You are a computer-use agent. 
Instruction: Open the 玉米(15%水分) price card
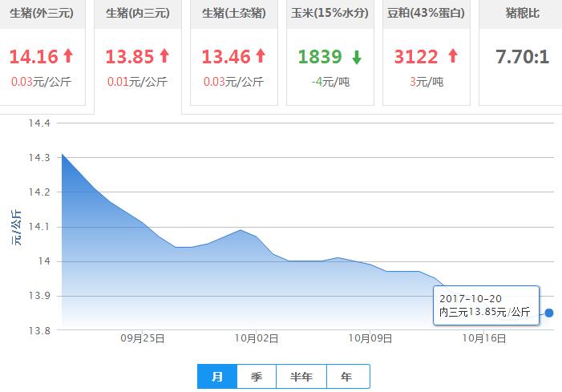[x=330, y=53]
